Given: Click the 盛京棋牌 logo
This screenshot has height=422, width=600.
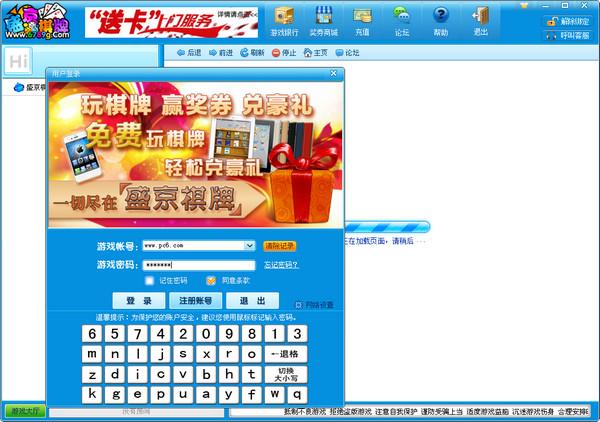Looking at the screenshot, I should click(x=37, y=21).
